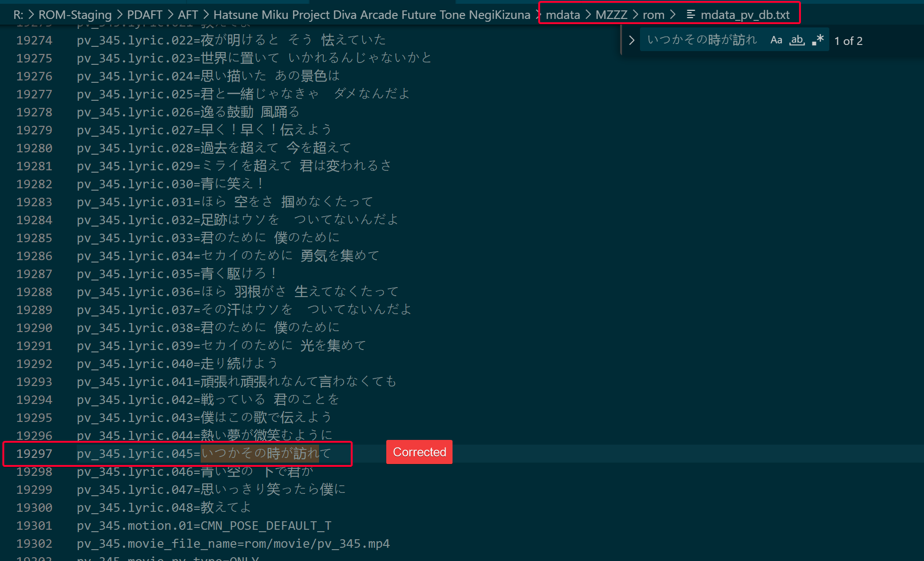Click the pv_345.lyric.047 line
This screenshot has width=924, height=561.
point(211,490)
